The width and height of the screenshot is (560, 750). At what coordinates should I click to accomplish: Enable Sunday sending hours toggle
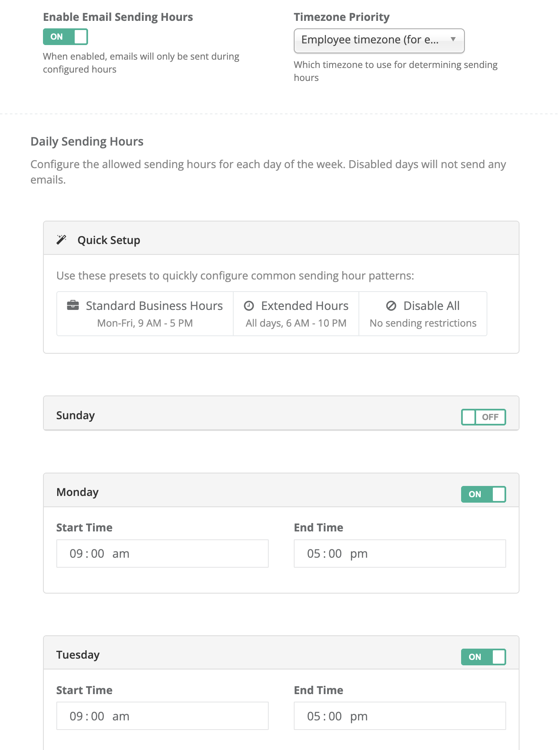(483, 417)
